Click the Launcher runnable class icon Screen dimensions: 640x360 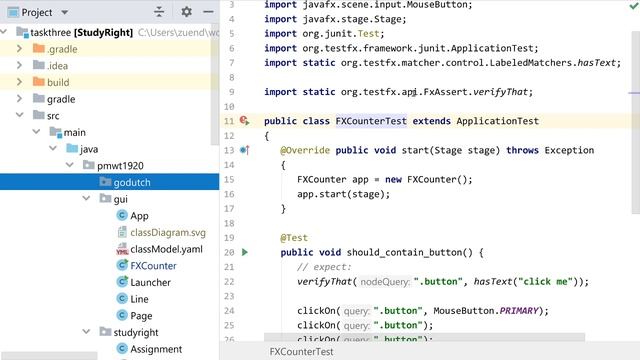pyautogui.click(x=122, y=282)
